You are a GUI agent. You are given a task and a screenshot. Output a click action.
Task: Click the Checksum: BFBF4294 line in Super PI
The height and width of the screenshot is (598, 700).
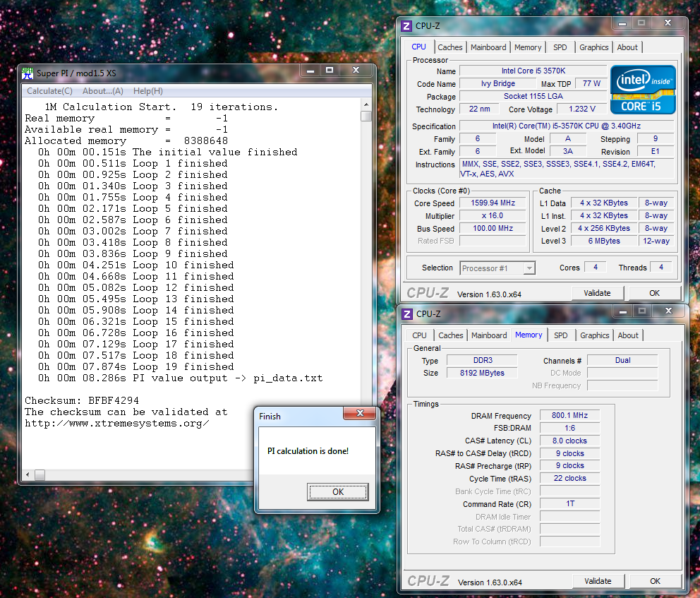82,400
